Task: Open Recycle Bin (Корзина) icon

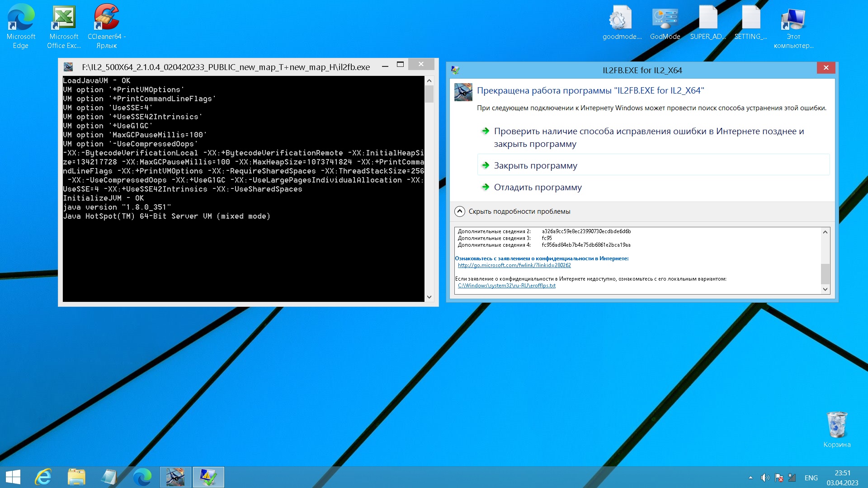Action: pos(837,429)
